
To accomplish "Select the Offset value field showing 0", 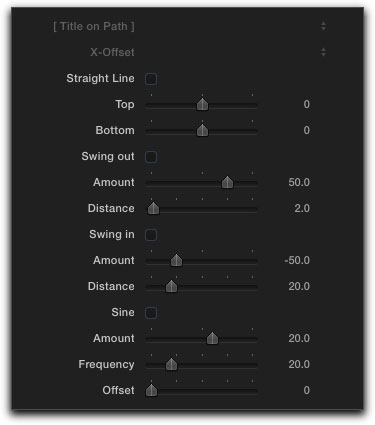I will point(307,391).
